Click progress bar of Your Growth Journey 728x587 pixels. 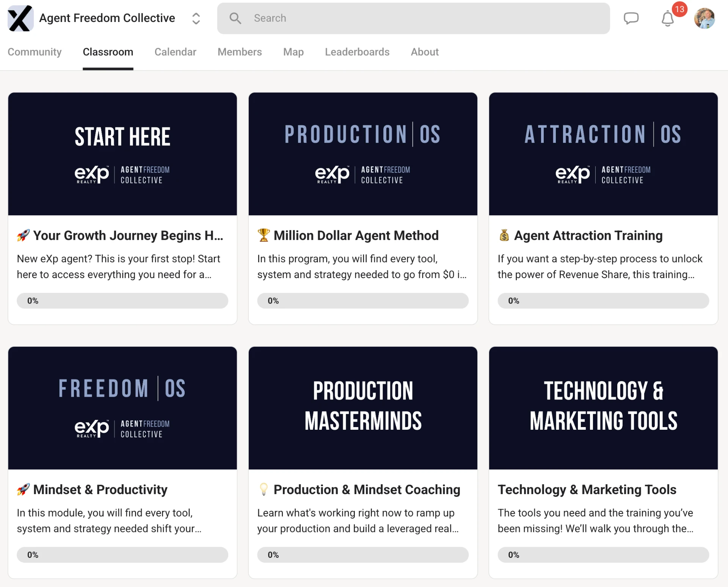point(122,301)
